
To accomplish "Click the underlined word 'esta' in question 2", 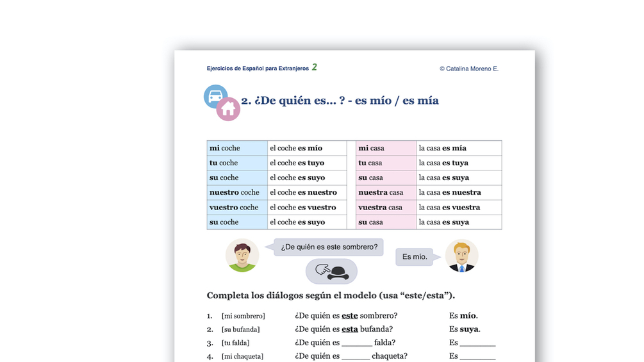I will click(349, 329).
